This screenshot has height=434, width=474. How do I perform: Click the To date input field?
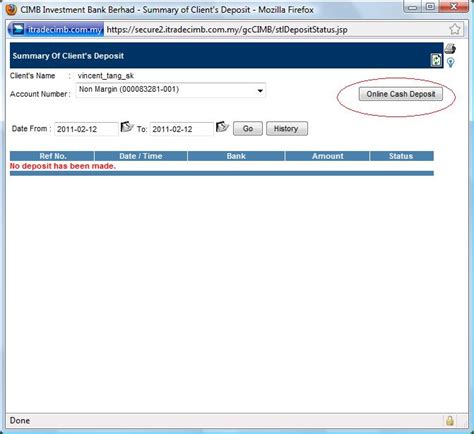(x=182, y=129)
